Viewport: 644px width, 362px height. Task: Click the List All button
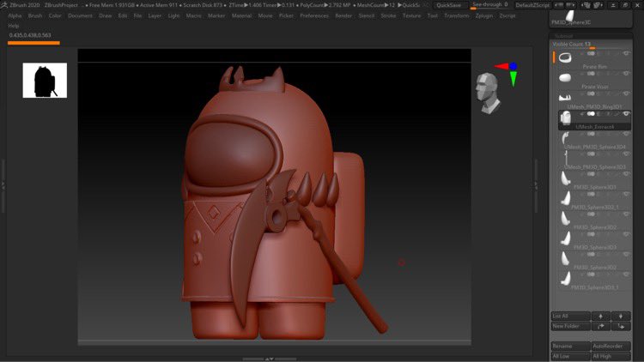[570, 316]
